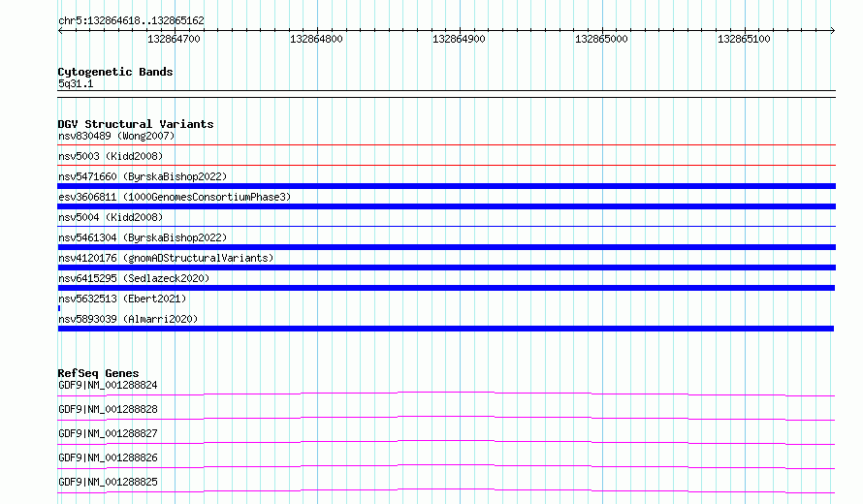This screenshot has width=863, height=504.
Task: Open variant nsv6415295 (Sedlazeck2020)
Action: click(x=134, y=278)
